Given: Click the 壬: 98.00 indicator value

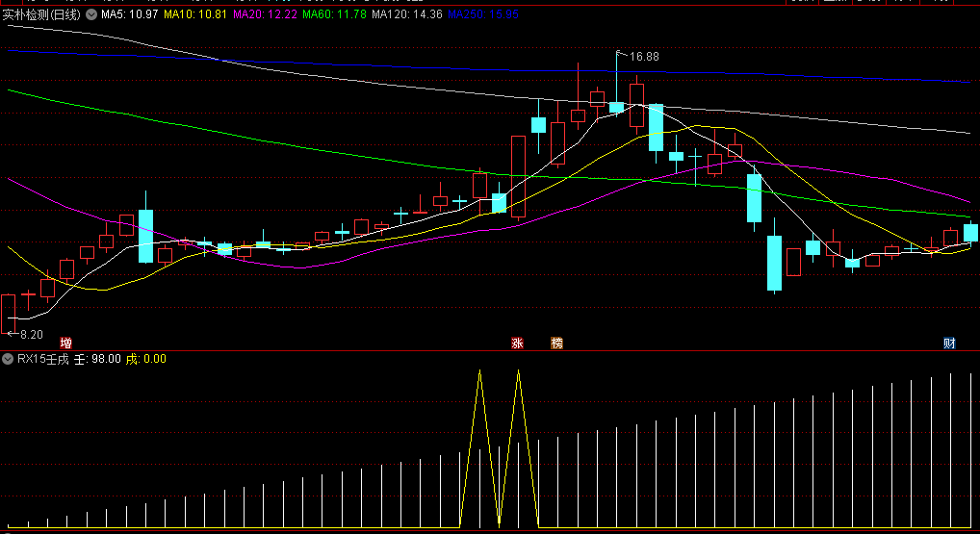Looking at the screenshot, I should tap(97, 359).
